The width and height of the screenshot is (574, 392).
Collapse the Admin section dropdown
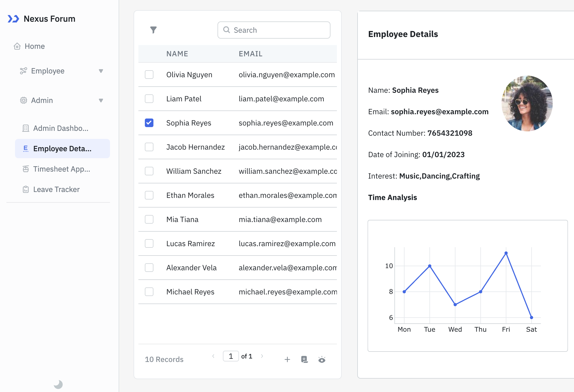click(x=101, y=100)
